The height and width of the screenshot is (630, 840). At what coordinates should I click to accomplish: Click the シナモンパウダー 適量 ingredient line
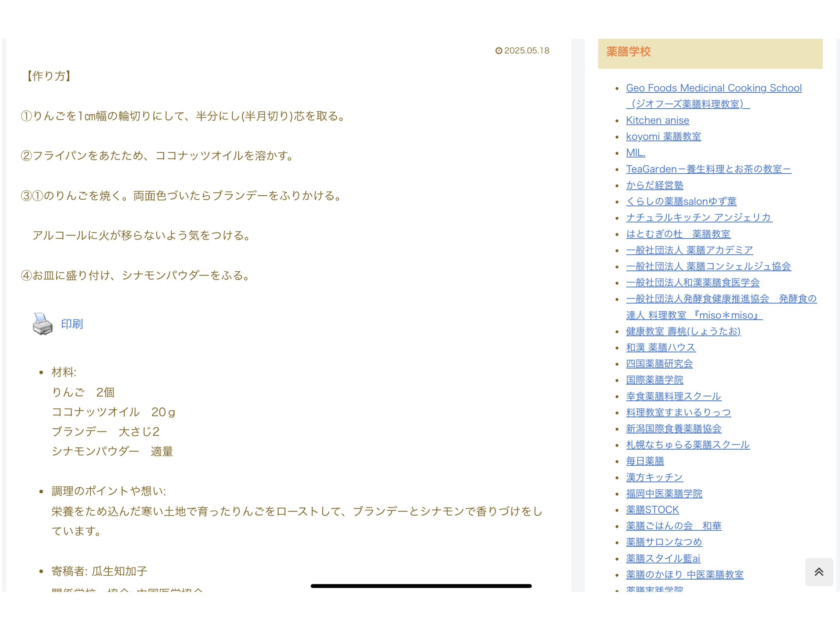click(112, 451)
